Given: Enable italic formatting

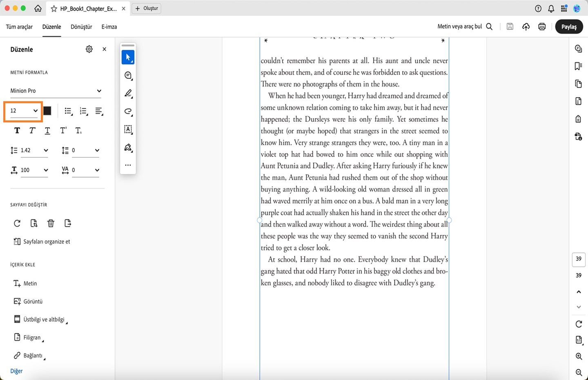Looking at the screenshot, I should tap(32, 130).
